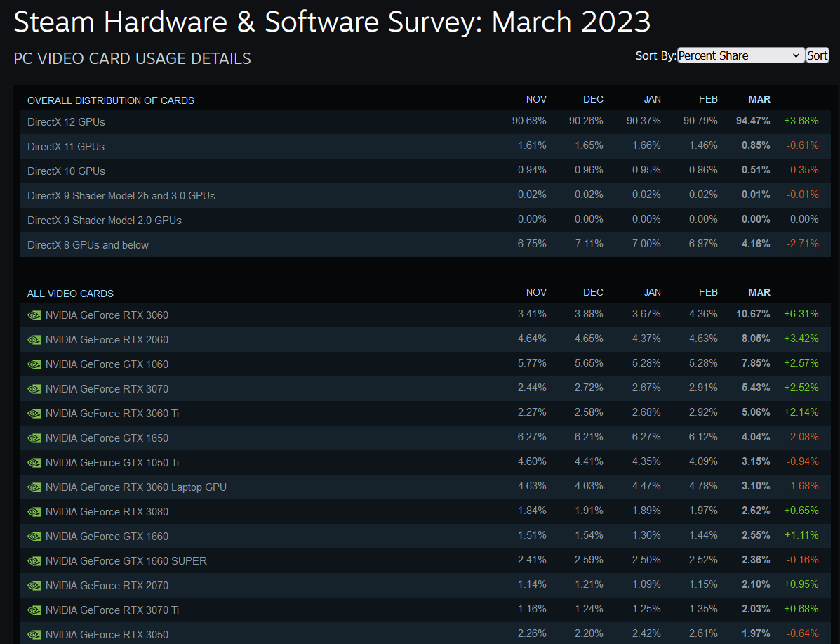Open DirectX 9 Shader Model 2b and 3.0 GPUs
840x644 pixels.
tap(425, 196)
